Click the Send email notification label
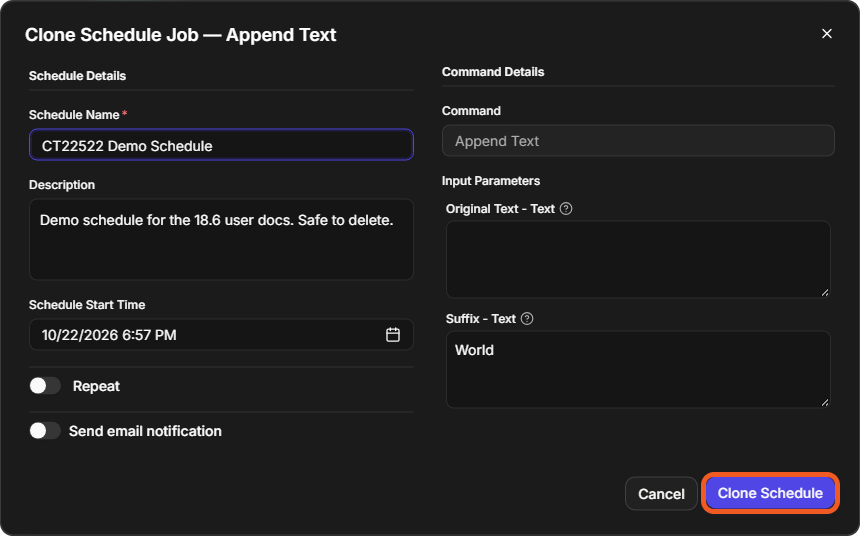 tap(145, 431)
